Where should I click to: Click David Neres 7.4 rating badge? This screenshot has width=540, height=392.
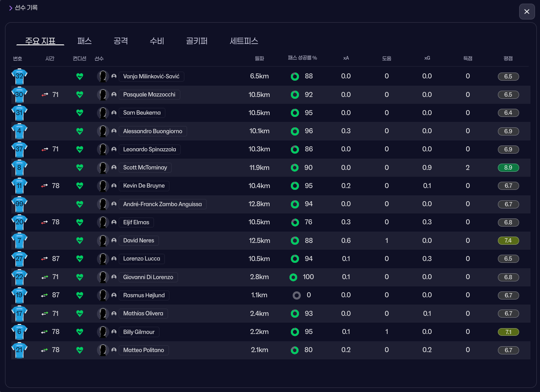click(x=508, y=241)
